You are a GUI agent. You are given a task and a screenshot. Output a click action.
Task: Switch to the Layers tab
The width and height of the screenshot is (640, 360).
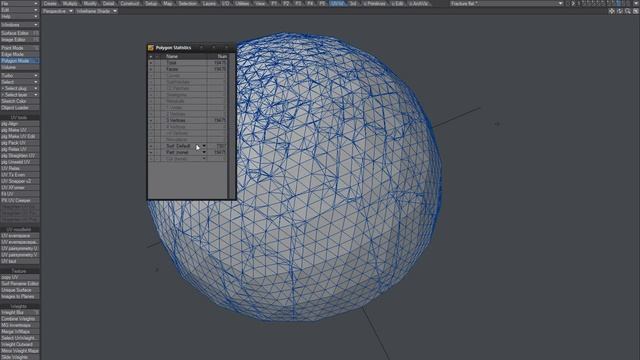click(x=209, y=3)
